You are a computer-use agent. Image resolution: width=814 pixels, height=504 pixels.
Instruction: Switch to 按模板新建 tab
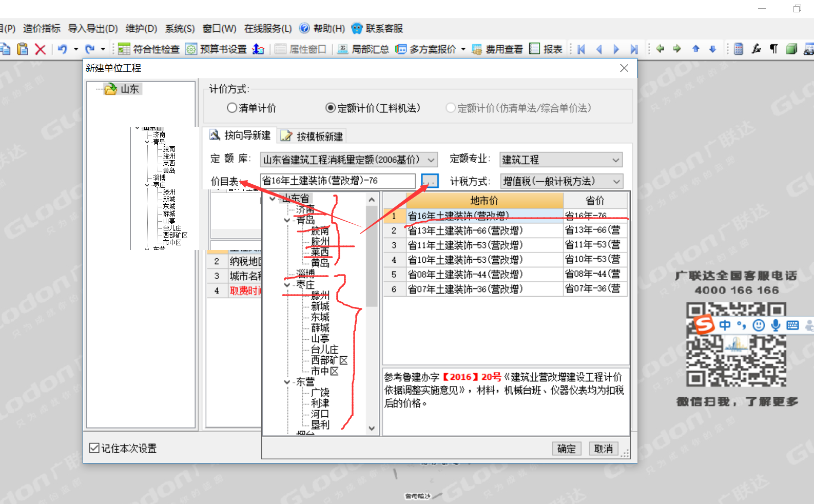pos(312,136)
